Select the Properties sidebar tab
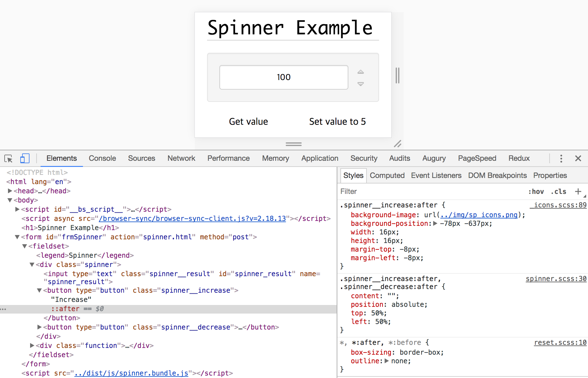This screenshot has height=378, width=588. tap(550, 175)
